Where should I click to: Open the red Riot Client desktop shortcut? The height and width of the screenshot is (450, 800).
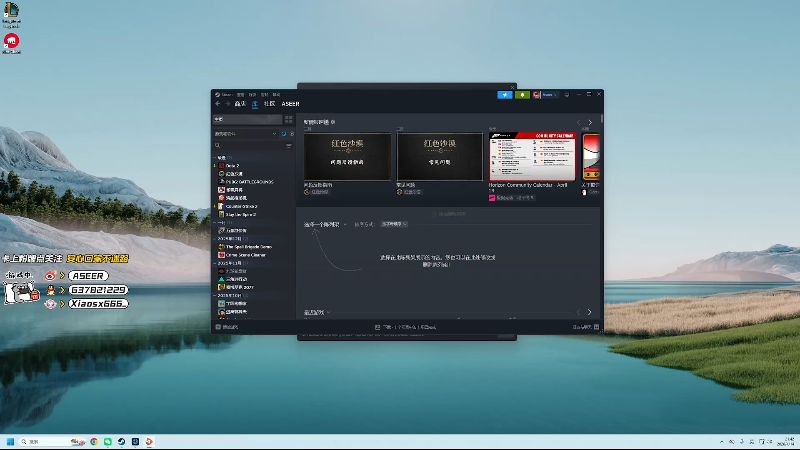coord(11,43)
